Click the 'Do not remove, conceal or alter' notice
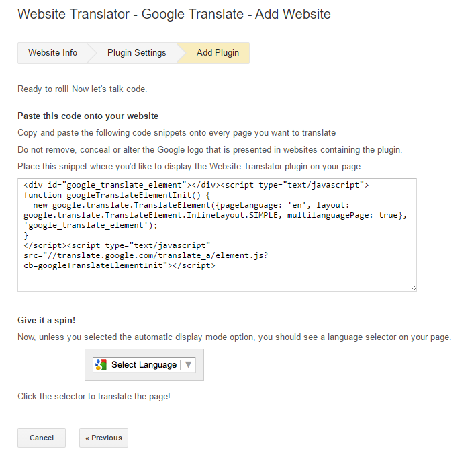Image resolution: width=476 pixels, height=453 pixels. coord(209,150)
